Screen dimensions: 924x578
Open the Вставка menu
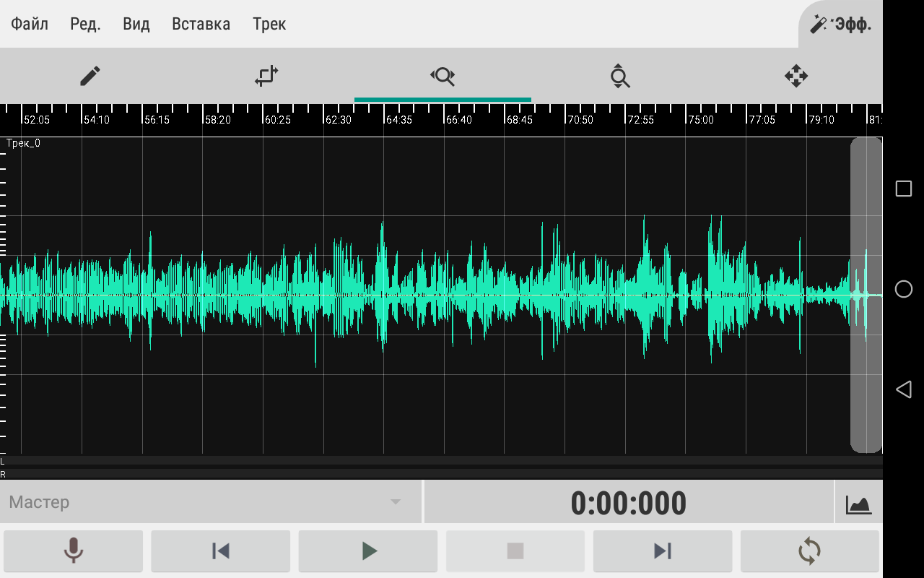pos(201,24)
